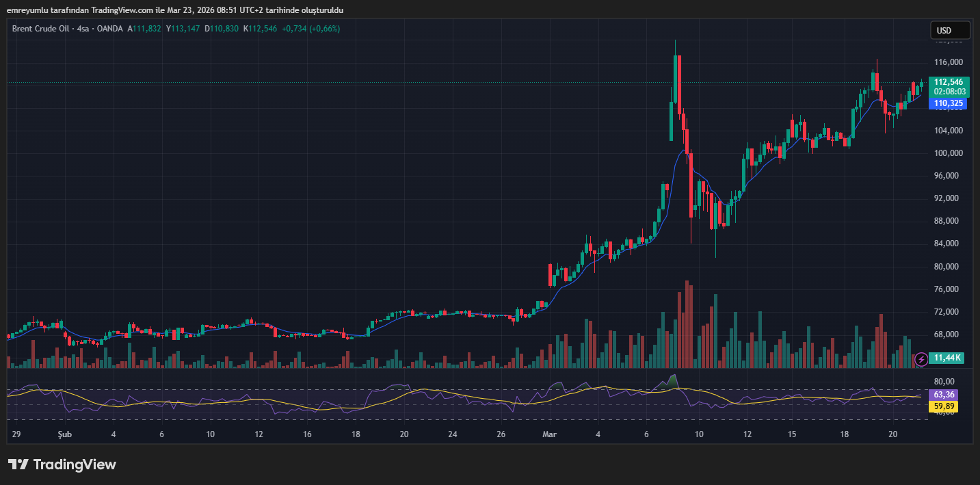Image resolution: width=980 pixels, height=485 pixels.
Task: Click the Mar label on the date axis
Action: [549, 434]
